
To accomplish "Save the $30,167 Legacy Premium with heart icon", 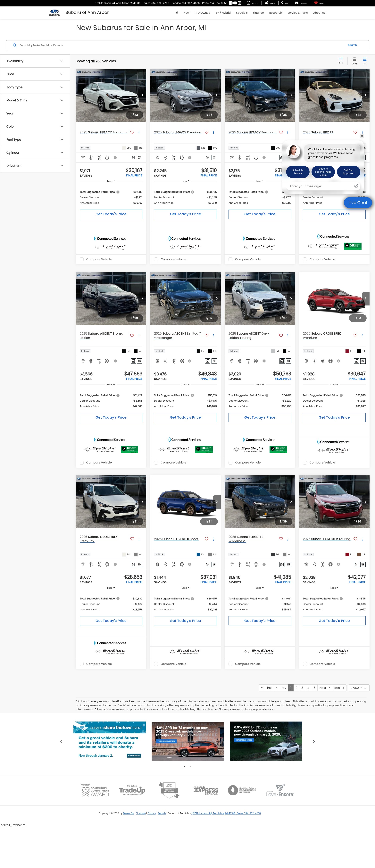I will pyautogui.click(x=132, y=132).
